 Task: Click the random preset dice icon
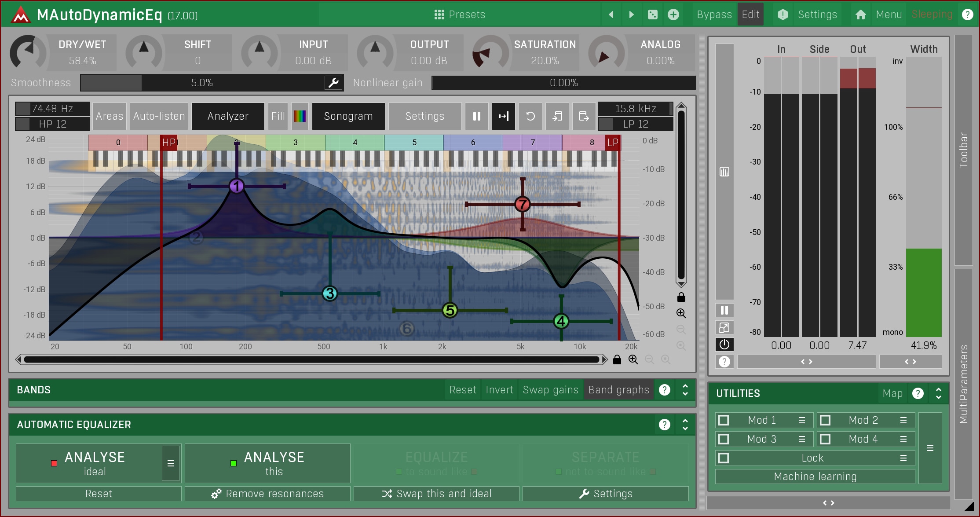coord(653,15)
